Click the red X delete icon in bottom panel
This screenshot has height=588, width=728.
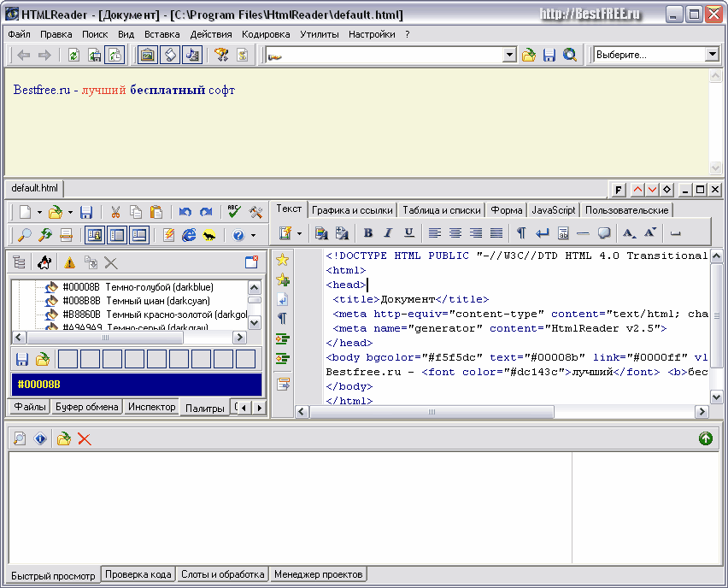point(85,438)
